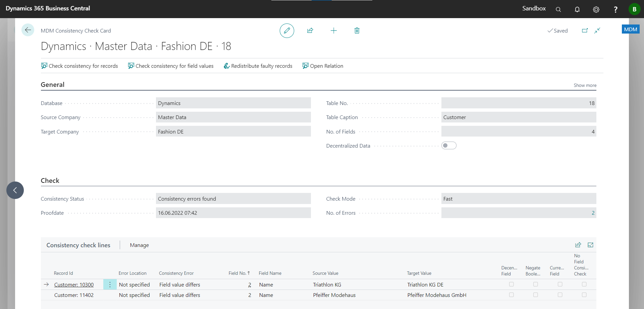Click Source Value Triathlon KG
Screen dimensions: 644x309
coord(327,285)
